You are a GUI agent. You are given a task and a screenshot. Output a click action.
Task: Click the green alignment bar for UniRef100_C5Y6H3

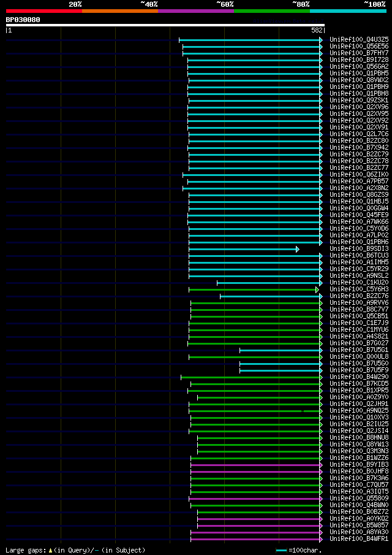pos(254,289)
